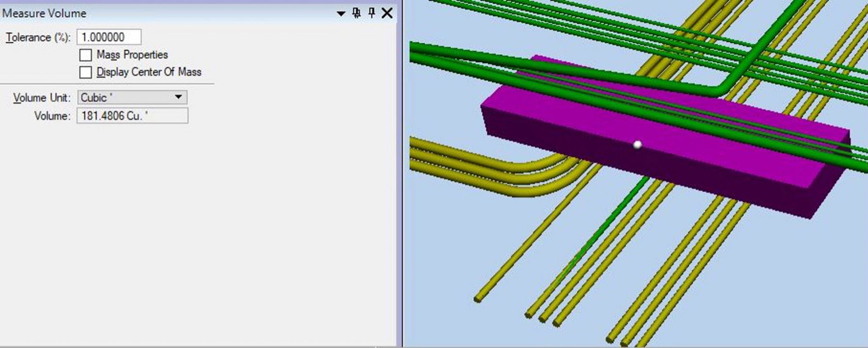The image size is (868, 348).
Task: Click the white point marker on the box
Action: (637, 145)
